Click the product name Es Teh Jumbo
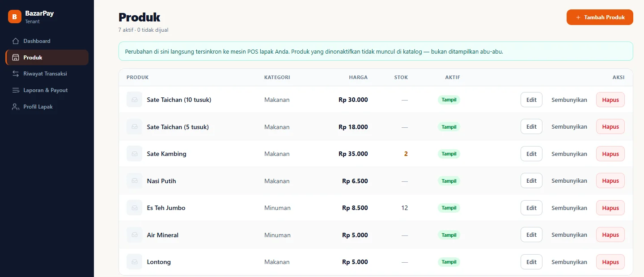 coord(166,208)
